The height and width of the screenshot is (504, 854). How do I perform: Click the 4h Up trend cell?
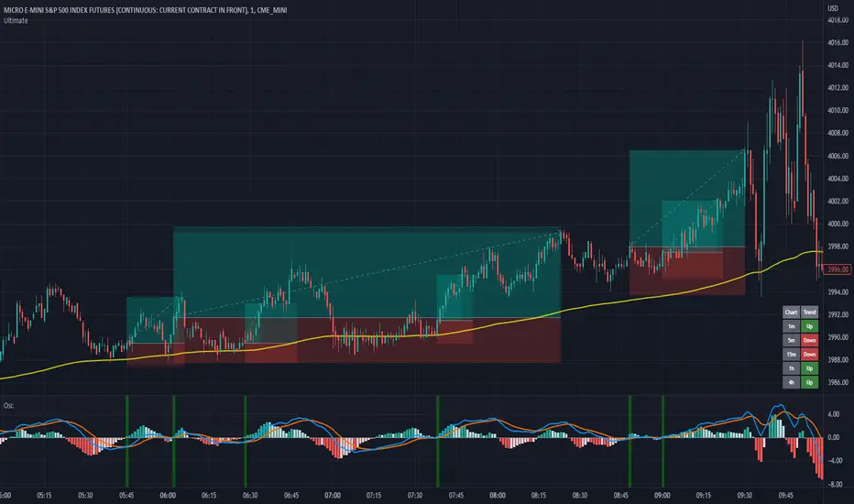pos(809,382)
